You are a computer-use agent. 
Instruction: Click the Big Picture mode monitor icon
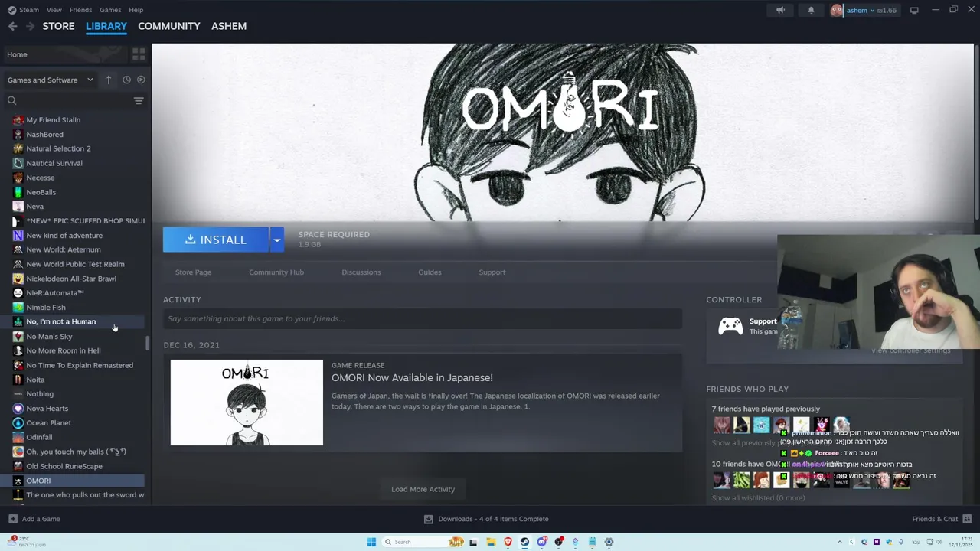[914, 11]
